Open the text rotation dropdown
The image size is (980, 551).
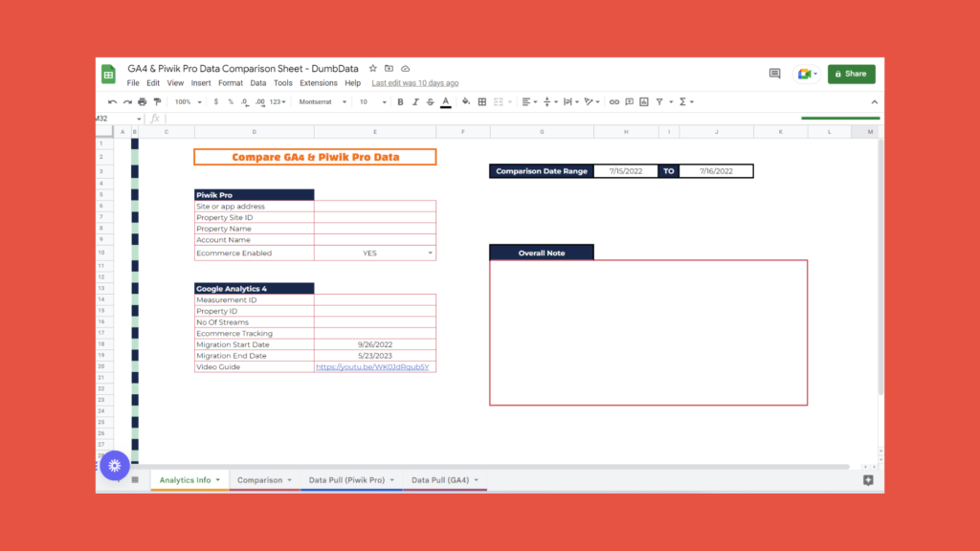tap(591, 101)
